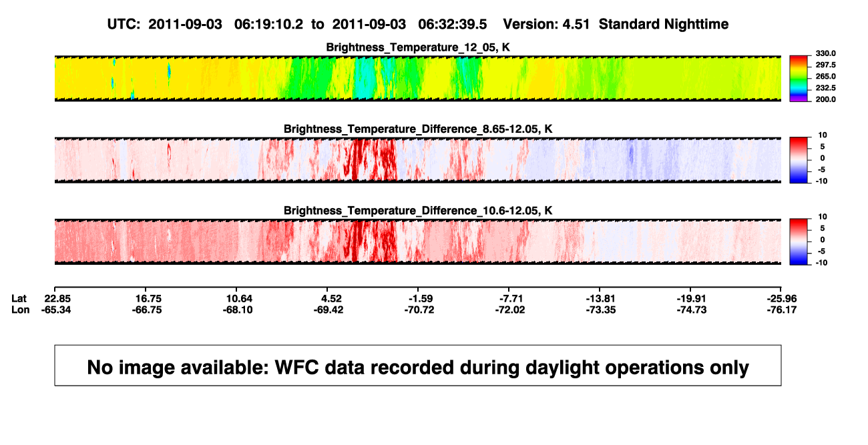Click the No image available WFC message box
Image resolution: width=868 pixels, height=445 pixels.
tap(417, 365)
